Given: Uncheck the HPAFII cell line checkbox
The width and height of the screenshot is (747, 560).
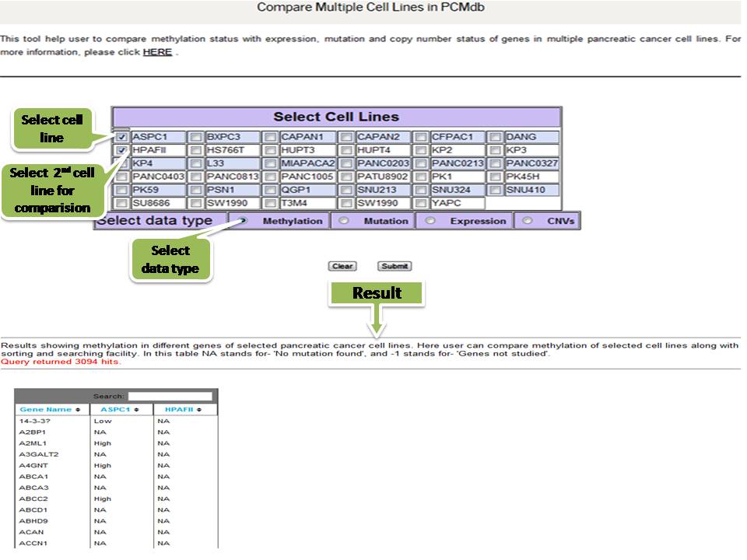Looking at the screenshot, I should tap(122, 151).
